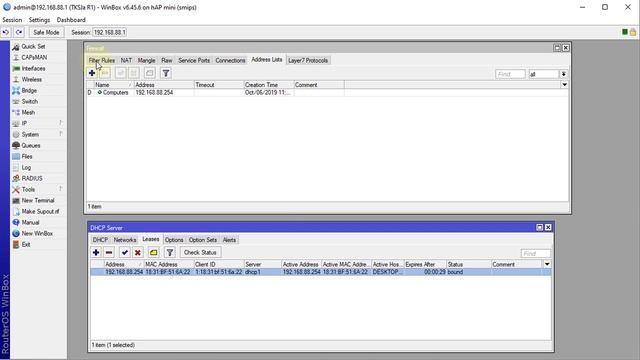Image resolution: width=640 pixels, height=360 pixels.
Task: Click Filter funnel icon in DHCP Server toolbar
Action: [170, 253]
